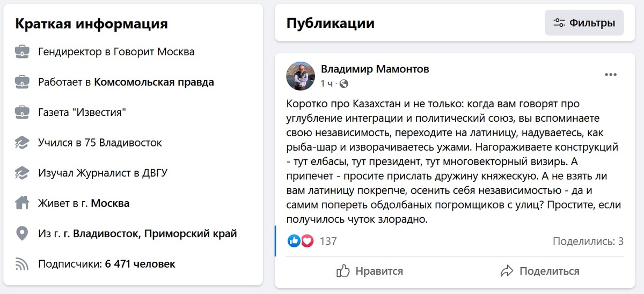
Task: Click the briefcase icon beside Комсомольская правда
Action: [22, 82]
